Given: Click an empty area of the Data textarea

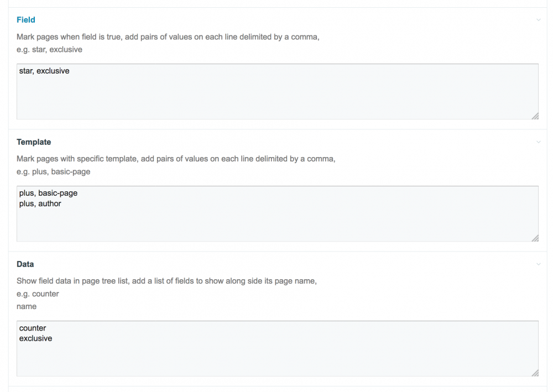Looking at the screenshot, I should (276, 359).
